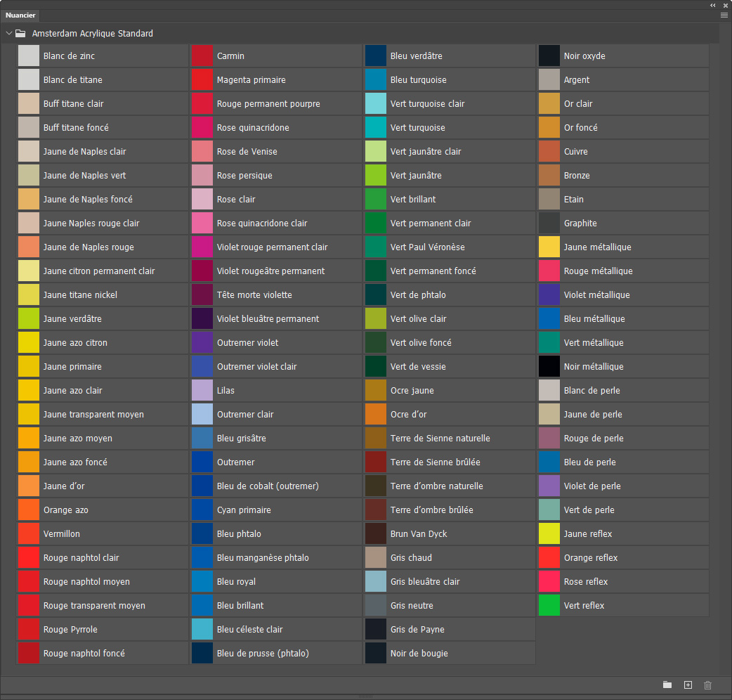Image resolution: width=732 pixels, height=700 pixels.
Task: Select the Amsterdam Acrylique Standard folder icon
Action: click(20, 33)
